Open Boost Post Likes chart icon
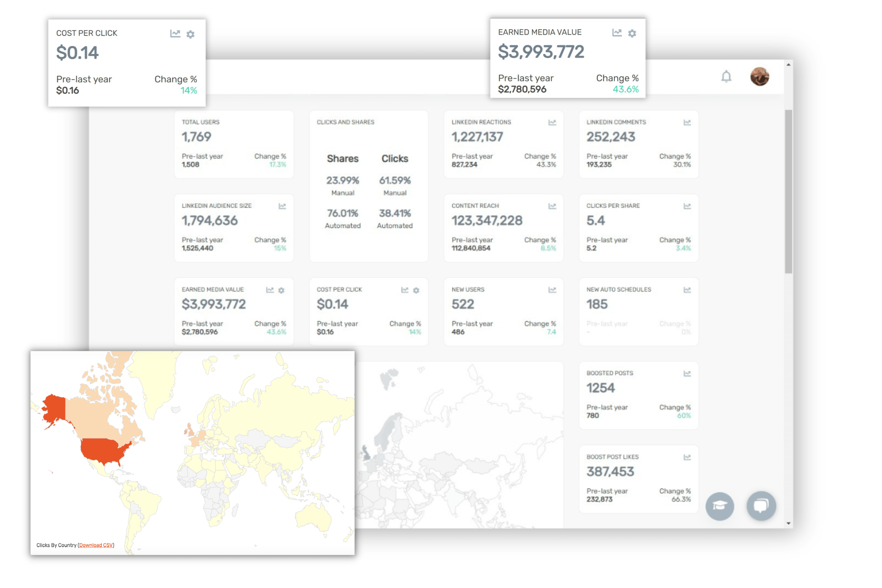The image size is (882, 588). point(687,457)
